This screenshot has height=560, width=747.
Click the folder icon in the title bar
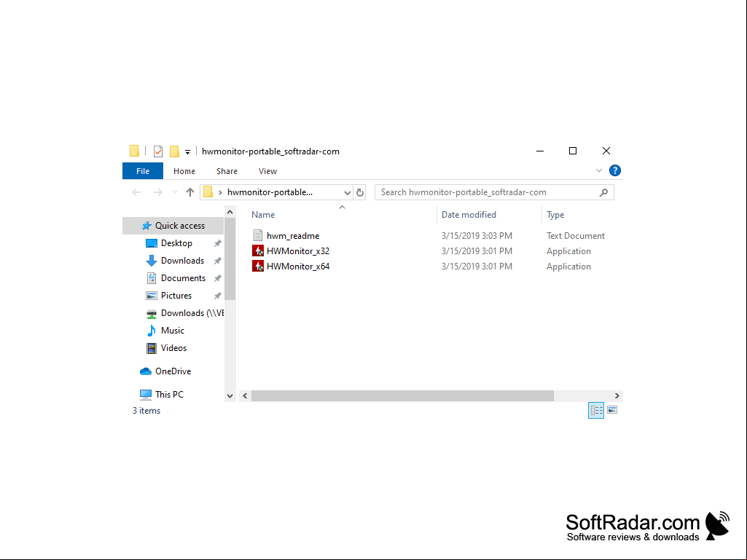click(134, 151)
